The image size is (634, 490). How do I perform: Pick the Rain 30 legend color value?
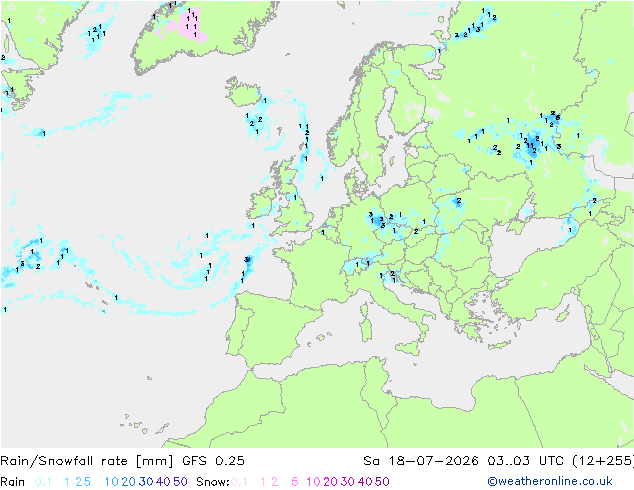146,482
